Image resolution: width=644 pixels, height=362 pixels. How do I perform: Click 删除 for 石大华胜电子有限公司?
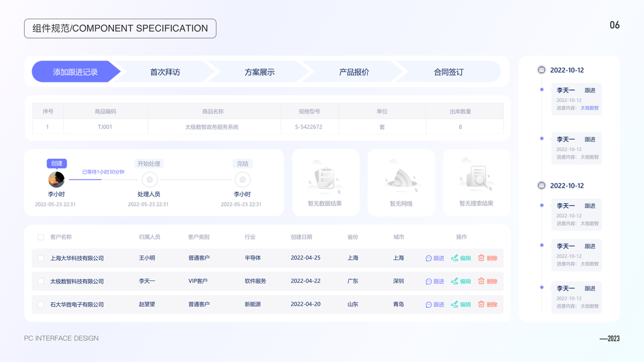coord(488,305)
